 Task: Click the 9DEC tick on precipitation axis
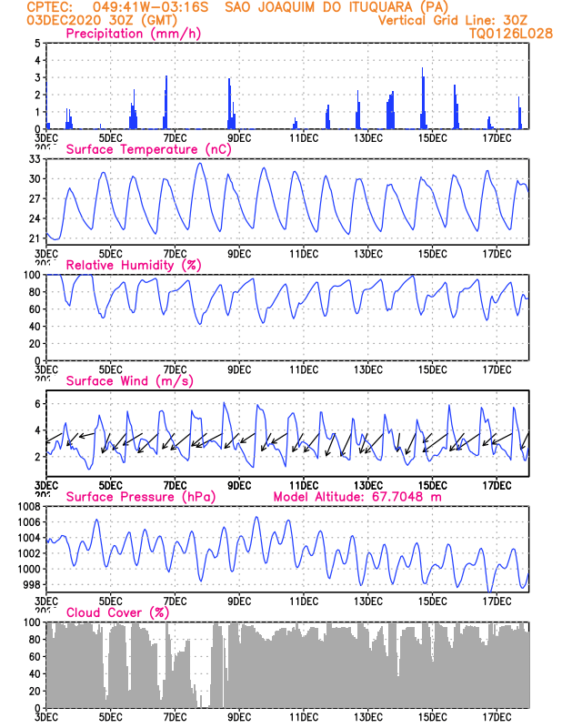pos(239,138)
